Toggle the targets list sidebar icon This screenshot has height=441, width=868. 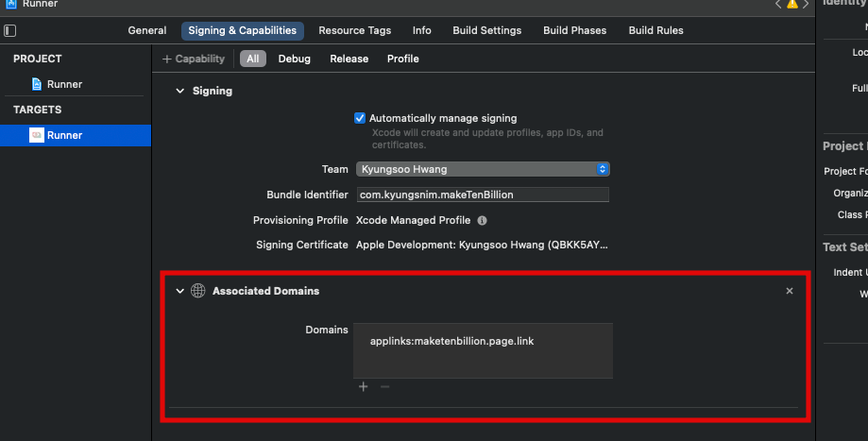pos(10,30)
